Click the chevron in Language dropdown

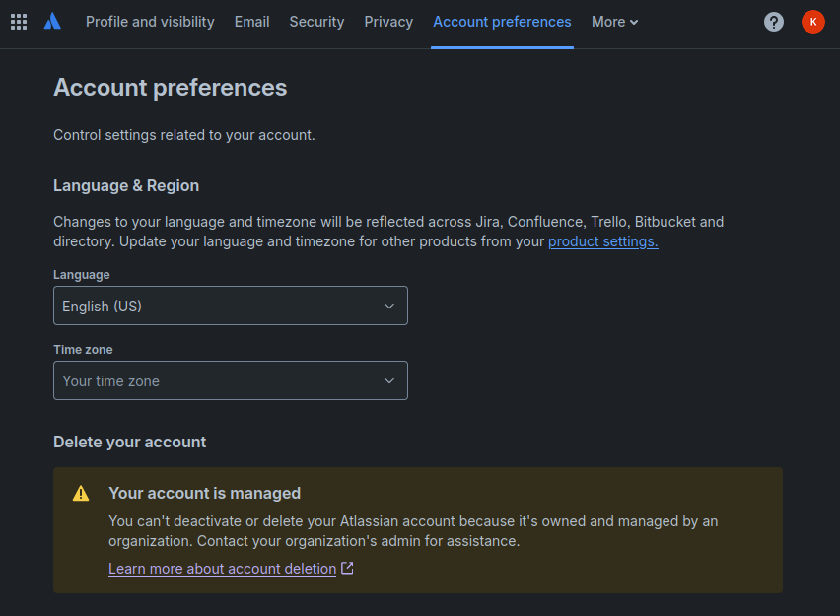tap(389, 306)
